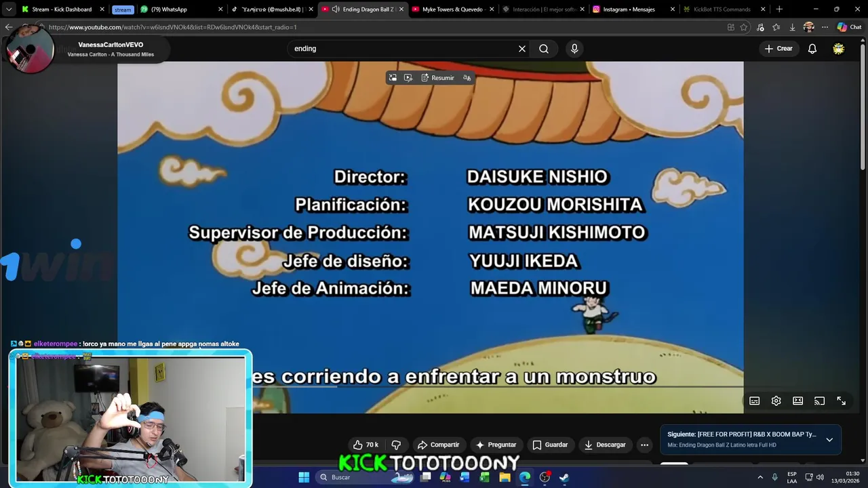Viewport: 868px width, 488px height.
Task: Open Steam from the taskbar
Action: pos(564,477)
